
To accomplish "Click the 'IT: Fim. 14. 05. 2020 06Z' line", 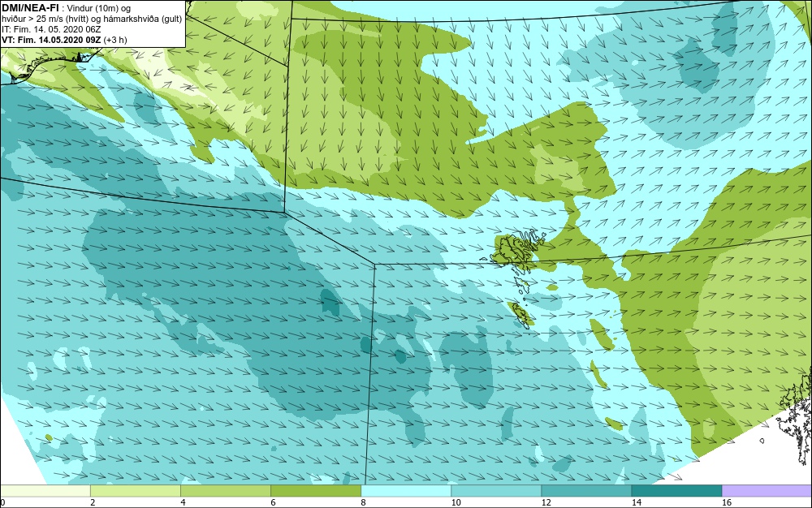I will (x=51, y=29).
